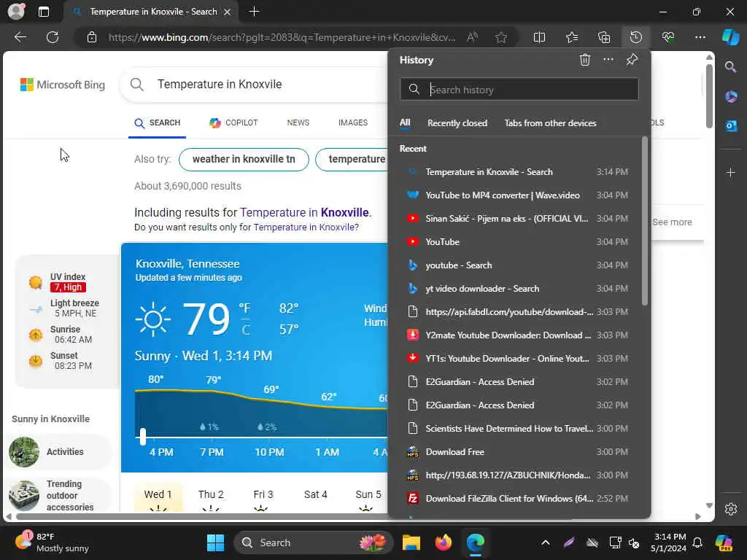Open the Favorites list icon
747x560 pixels.
pyautogui.click(x=572, y=37)
